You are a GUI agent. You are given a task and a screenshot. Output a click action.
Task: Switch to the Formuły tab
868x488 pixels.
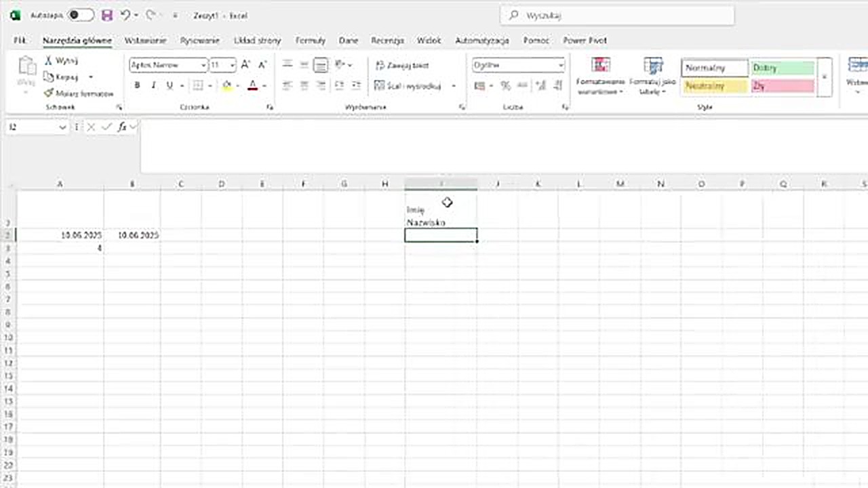[x=311, y=41]
